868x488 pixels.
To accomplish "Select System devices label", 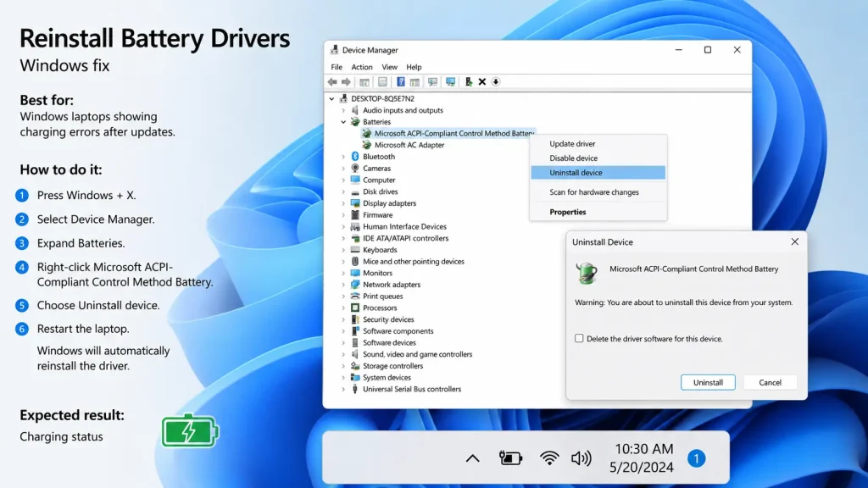I will 387,377.
